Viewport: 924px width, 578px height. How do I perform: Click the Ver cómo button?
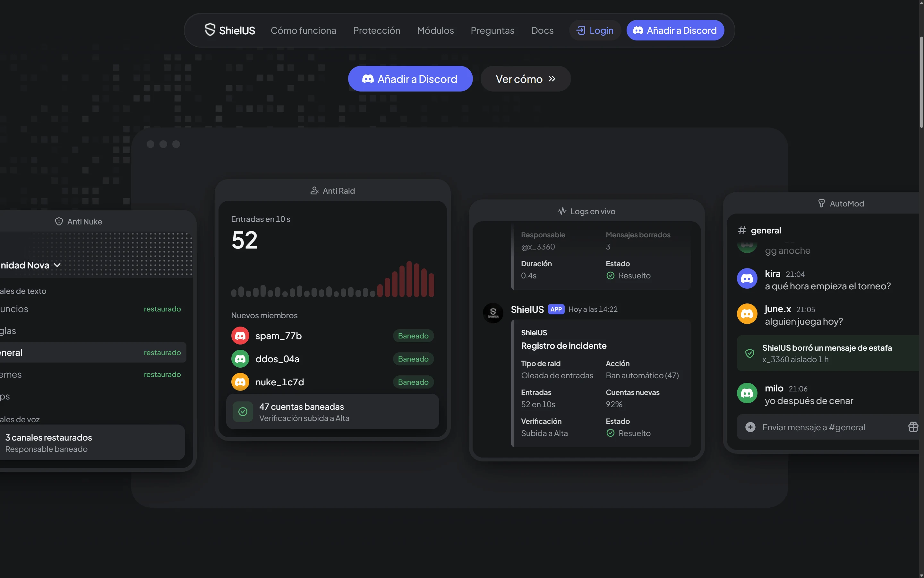(526, 79)
